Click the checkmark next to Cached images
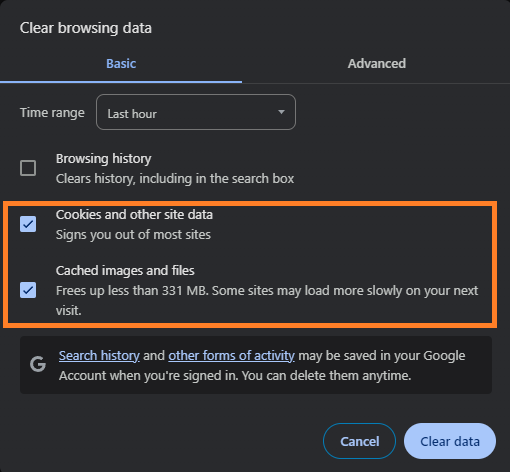 pyautogui.click(x=28, y=290)
